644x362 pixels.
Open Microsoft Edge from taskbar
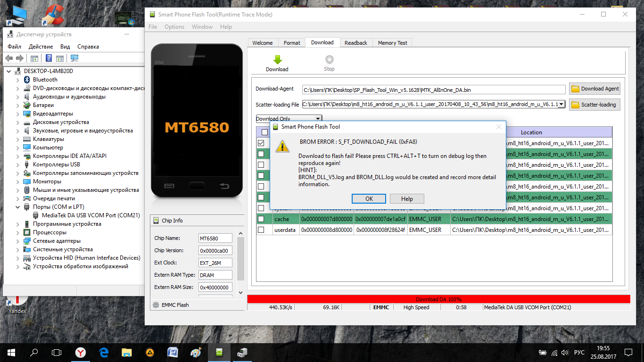tap(104, 352)
